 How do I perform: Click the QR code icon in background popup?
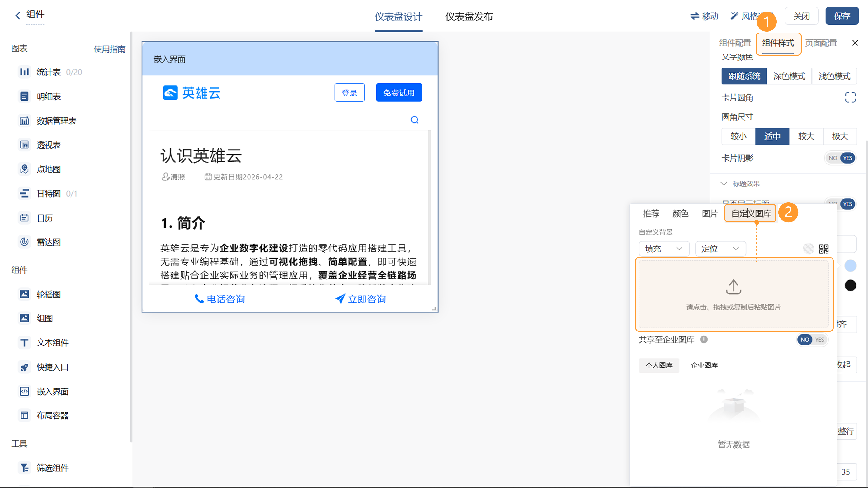(824, 249)
